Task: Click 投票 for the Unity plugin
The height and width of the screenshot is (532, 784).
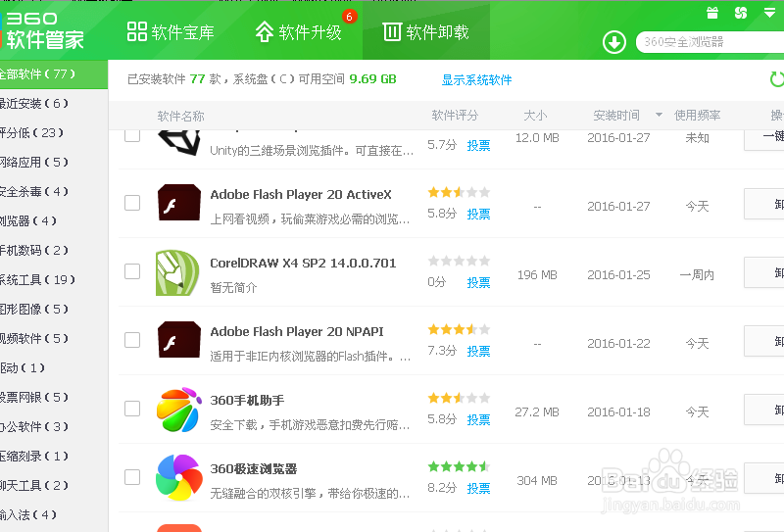Action: 478,146
